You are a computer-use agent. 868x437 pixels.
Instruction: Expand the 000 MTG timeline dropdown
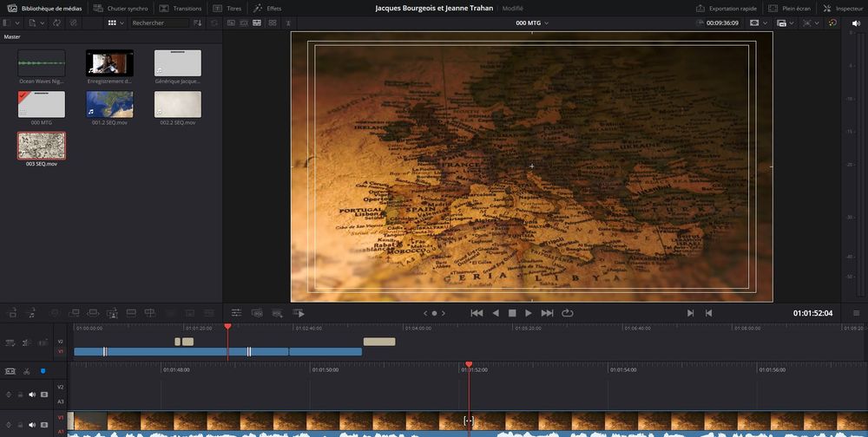click(547, 23)
